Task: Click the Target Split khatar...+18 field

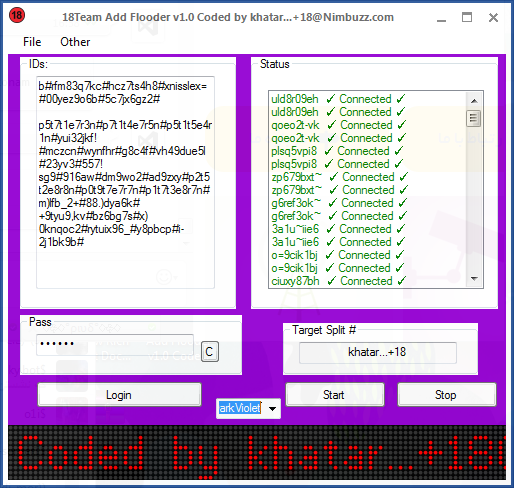Action: coord(378,352)
